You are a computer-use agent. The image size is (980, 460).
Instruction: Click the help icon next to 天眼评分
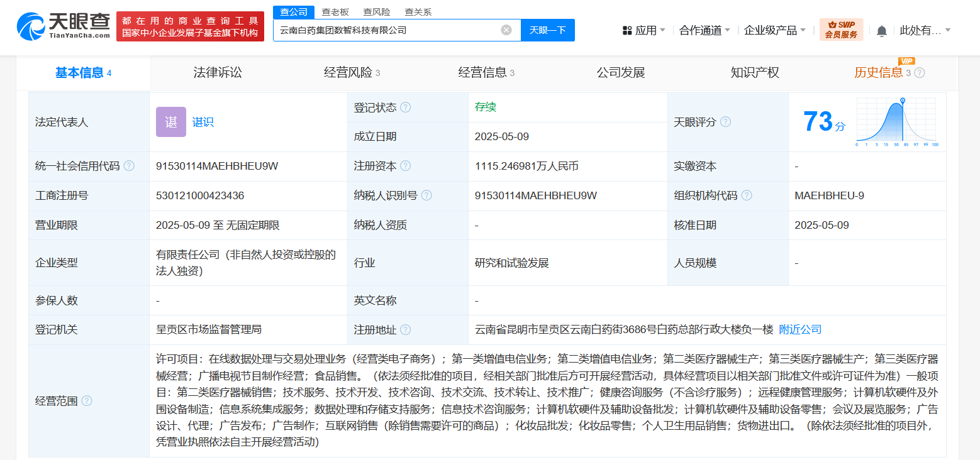(726, 122)
